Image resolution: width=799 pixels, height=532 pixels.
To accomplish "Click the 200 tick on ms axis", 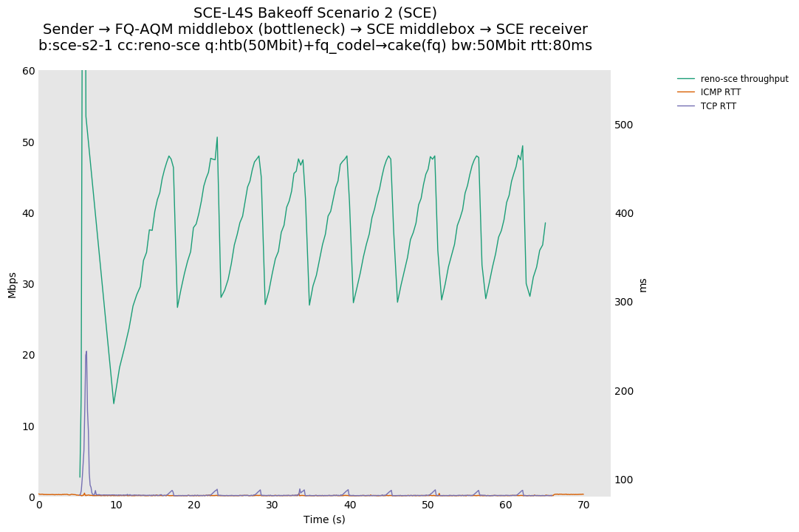I will [x=625, y=391].
